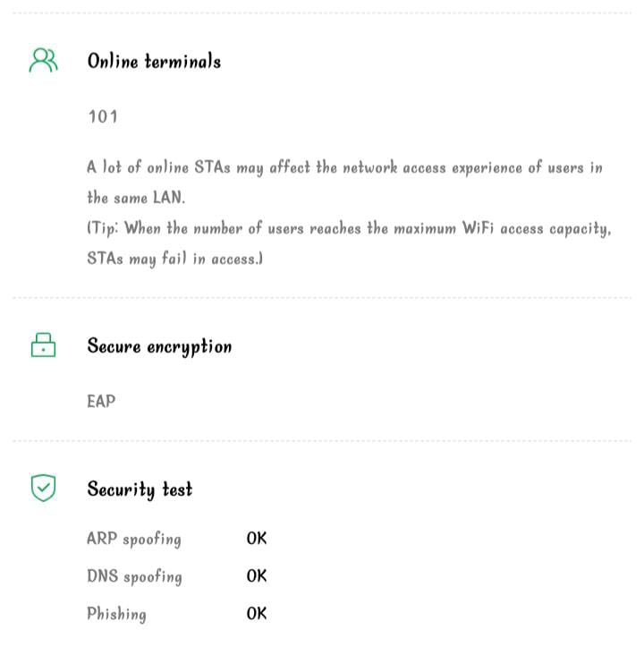Viewport: 644px width, 647px height.
Task: Click the EAP encryption value
Action: pyautogui.click(x=101, y=401)
